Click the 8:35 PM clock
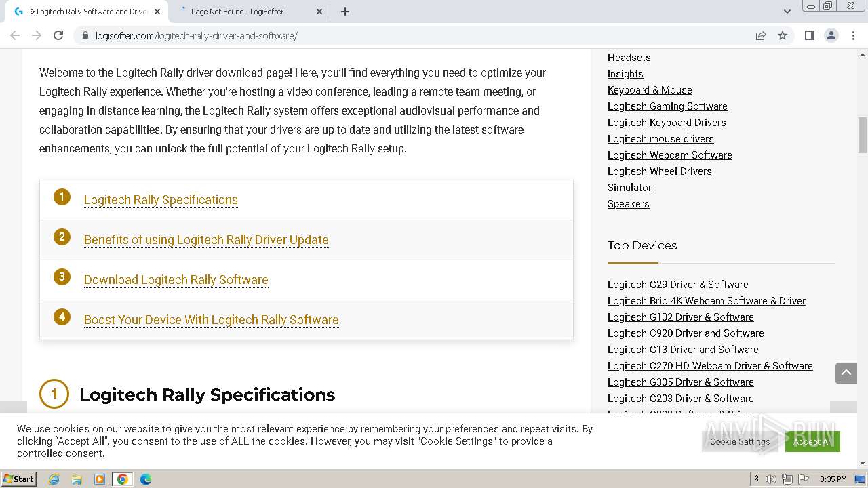 (x=833, y=479)
